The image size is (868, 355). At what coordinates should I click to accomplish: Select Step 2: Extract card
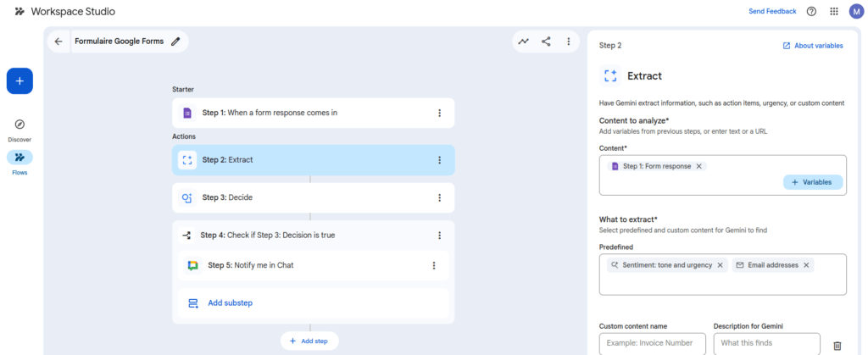click(314, 160)
